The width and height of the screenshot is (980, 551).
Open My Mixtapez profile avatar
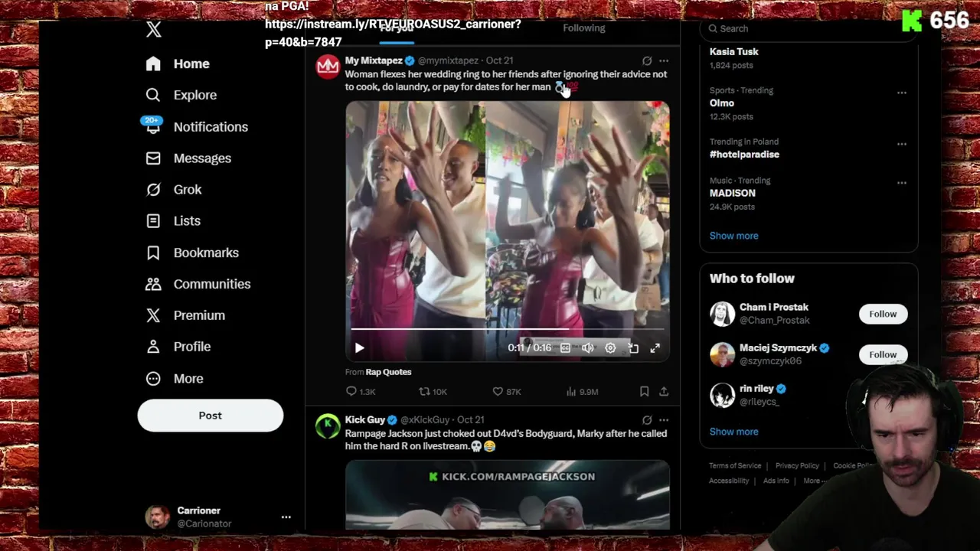328,67
